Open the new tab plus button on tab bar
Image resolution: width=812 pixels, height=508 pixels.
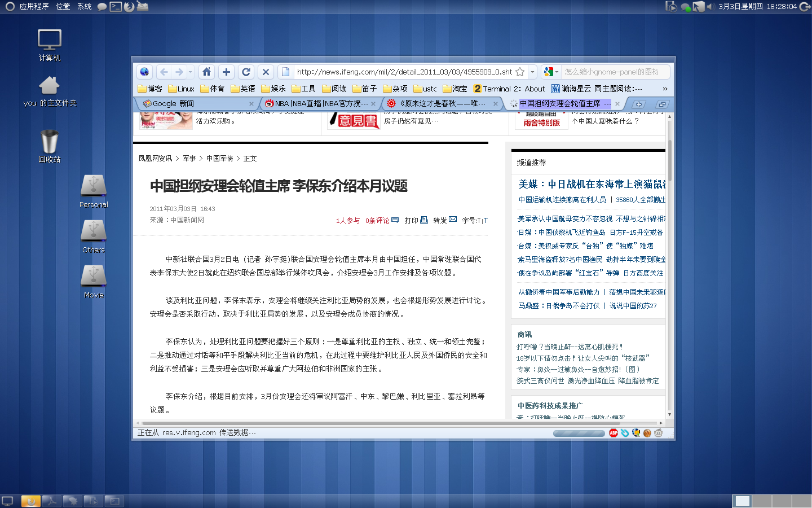pyautogui.click(x=638, y=104)
